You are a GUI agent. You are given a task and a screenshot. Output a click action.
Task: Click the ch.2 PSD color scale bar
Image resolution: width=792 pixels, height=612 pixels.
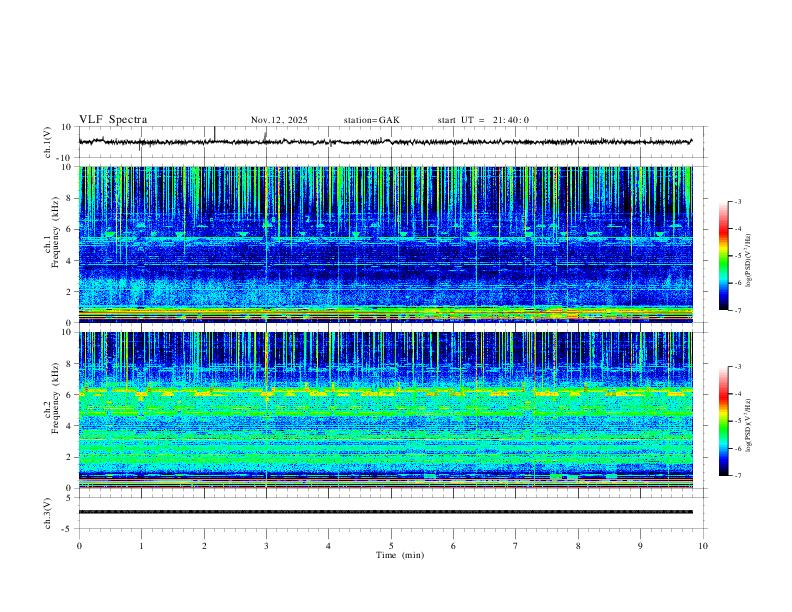coord(723,421)
